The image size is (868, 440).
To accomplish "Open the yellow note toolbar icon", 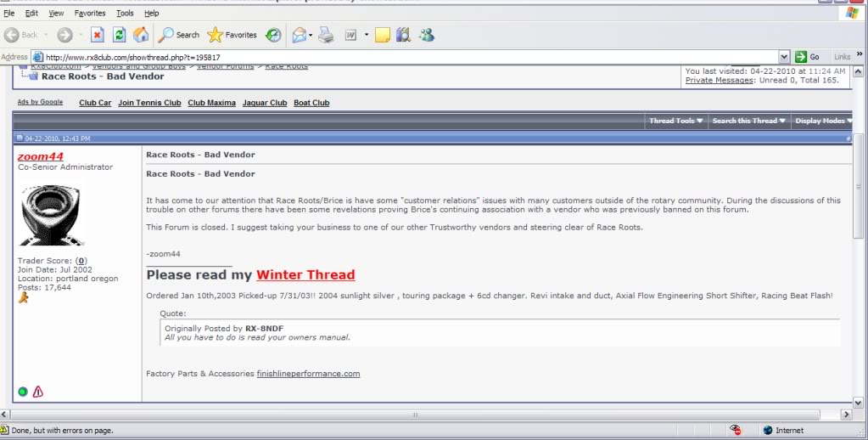I will [383, 35].
